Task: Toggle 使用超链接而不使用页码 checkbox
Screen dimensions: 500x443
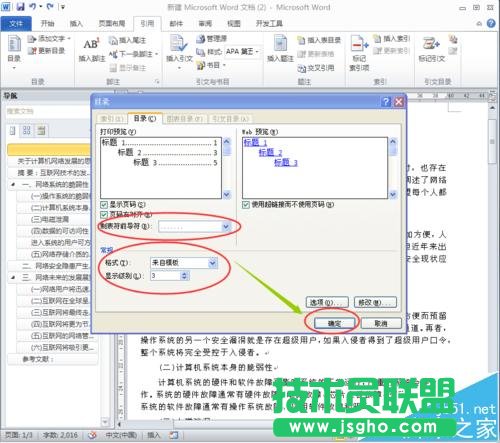Action: point(246,204)
